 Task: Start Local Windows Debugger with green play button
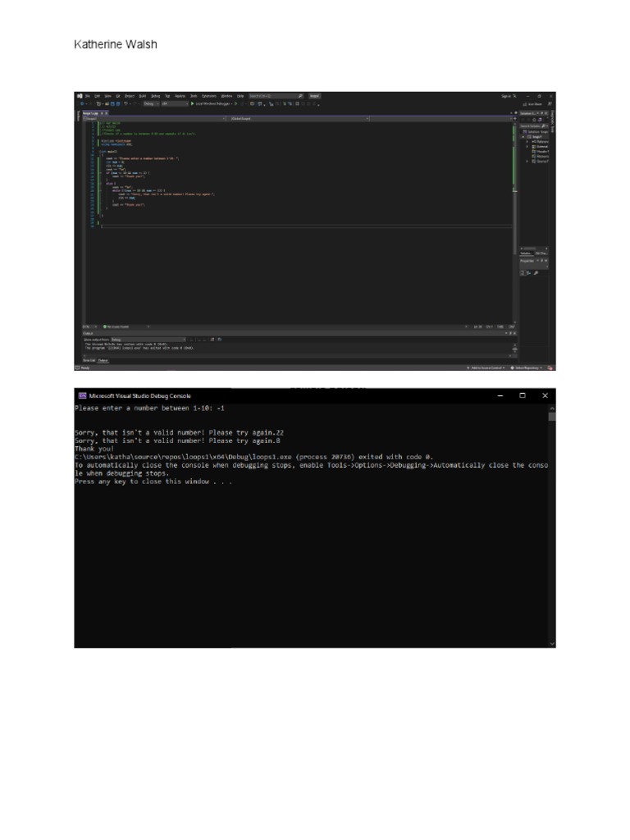click(x=192, y=103)
